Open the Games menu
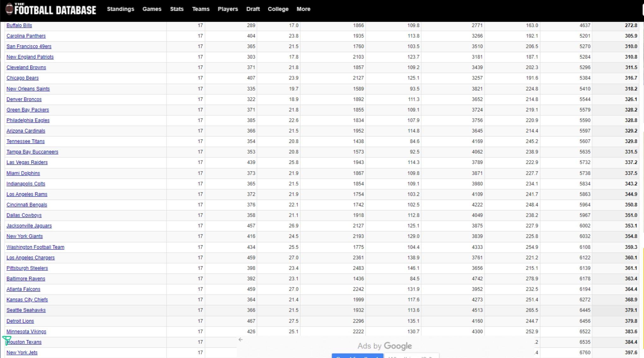 click(x=152, y=9)
